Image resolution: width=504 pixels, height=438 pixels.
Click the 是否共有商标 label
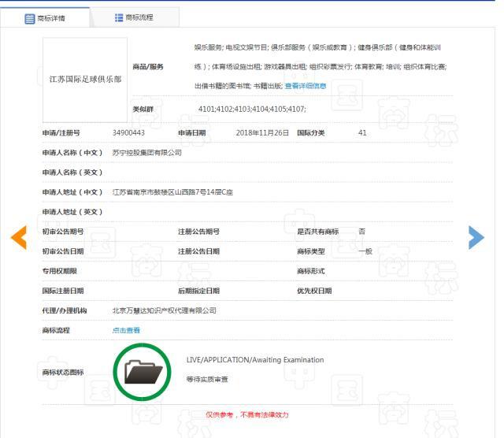(318, 232)
